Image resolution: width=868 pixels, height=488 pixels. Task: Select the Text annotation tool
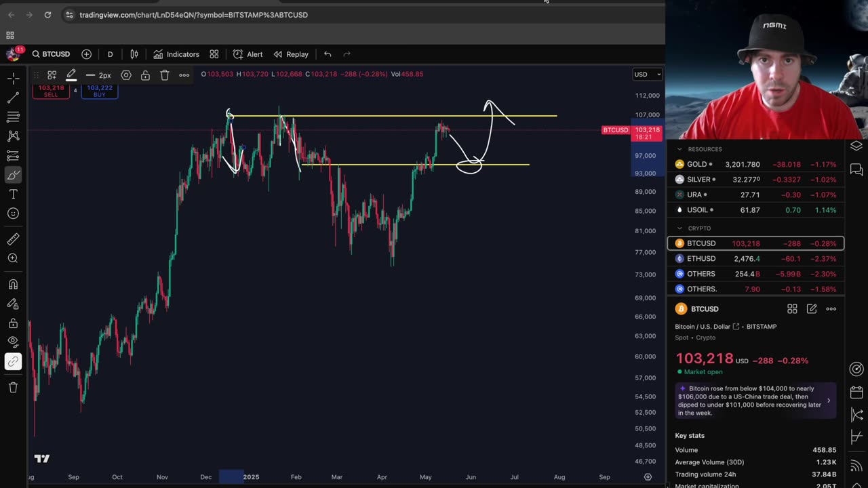(x=13, y=195)
